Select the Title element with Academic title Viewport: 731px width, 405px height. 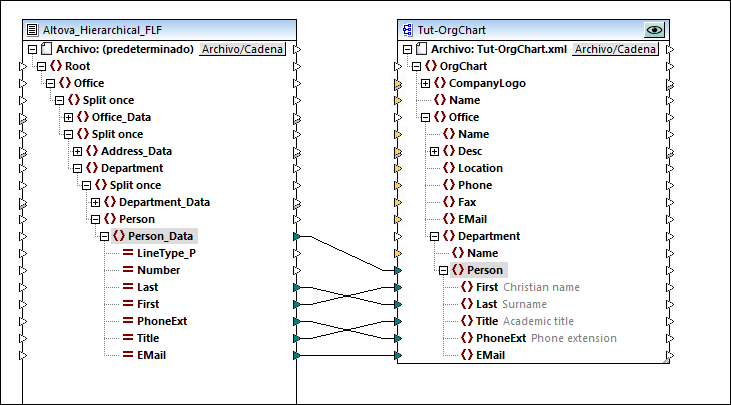(487, 321)
